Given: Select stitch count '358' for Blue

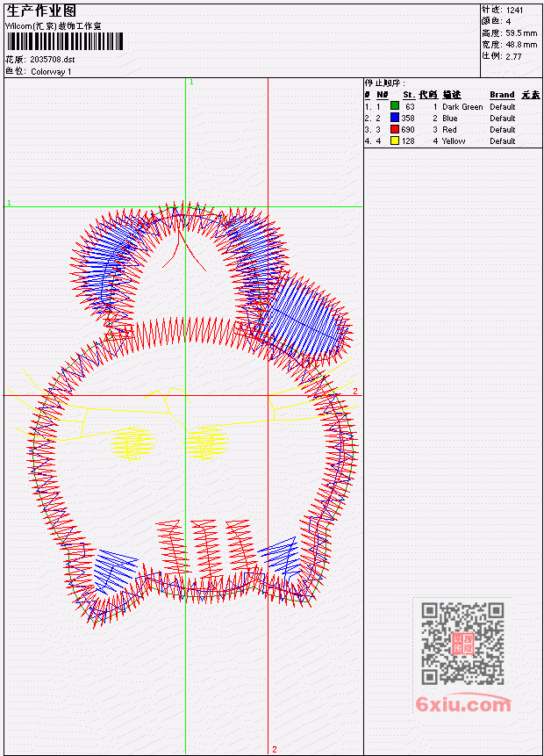Looking at the screenshot, I should click(408, 119).
